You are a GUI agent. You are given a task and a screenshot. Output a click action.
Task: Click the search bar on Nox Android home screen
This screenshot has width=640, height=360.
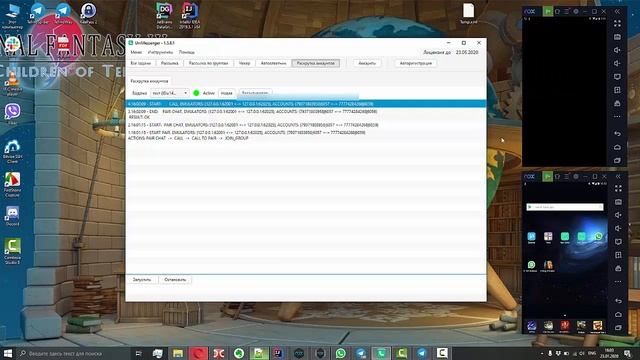[564, 207]
